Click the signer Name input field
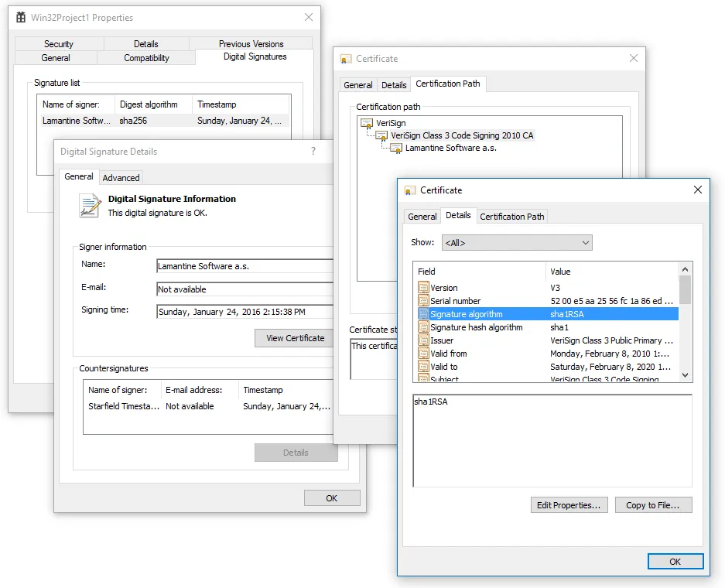 tap(245, 266)
